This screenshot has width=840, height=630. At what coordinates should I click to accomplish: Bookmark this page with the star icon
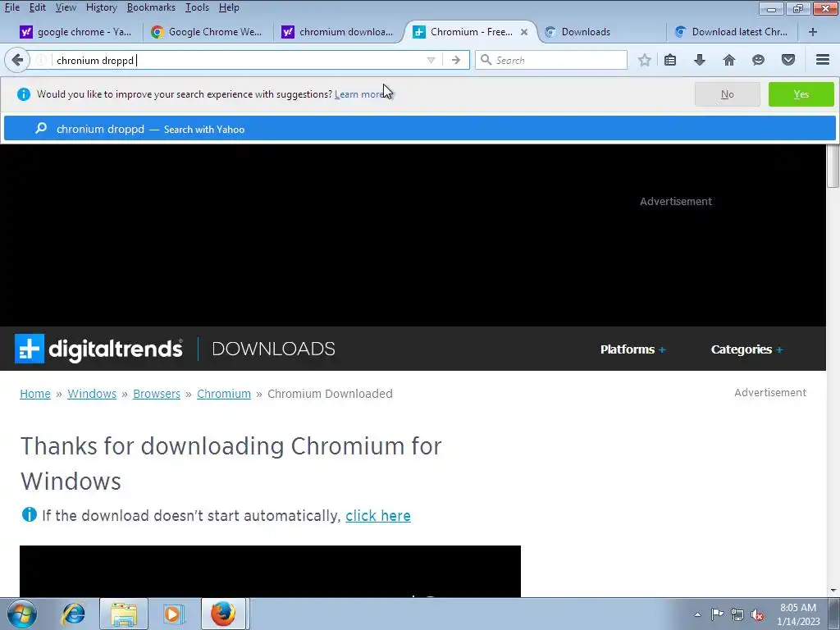point(645,60)
